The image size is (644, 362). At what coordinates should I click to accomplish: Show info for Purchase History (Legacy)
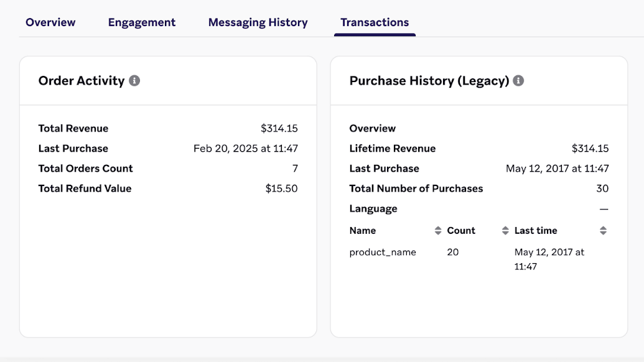click(518, 81)
